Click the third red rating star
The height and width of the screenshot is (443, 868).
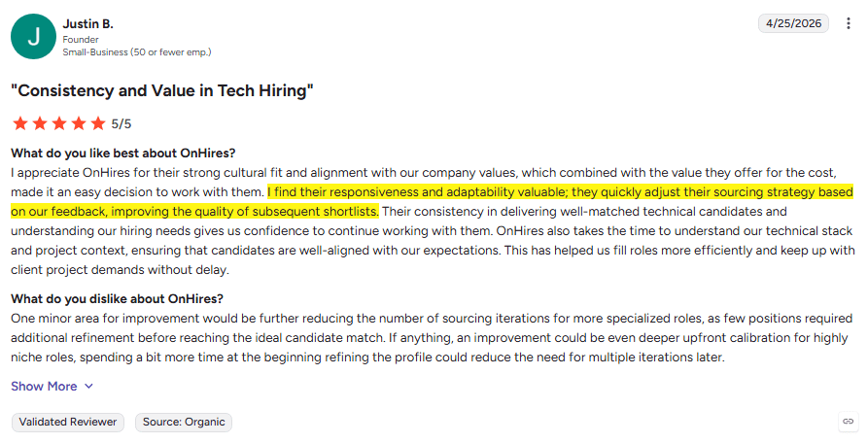[59, 123]
